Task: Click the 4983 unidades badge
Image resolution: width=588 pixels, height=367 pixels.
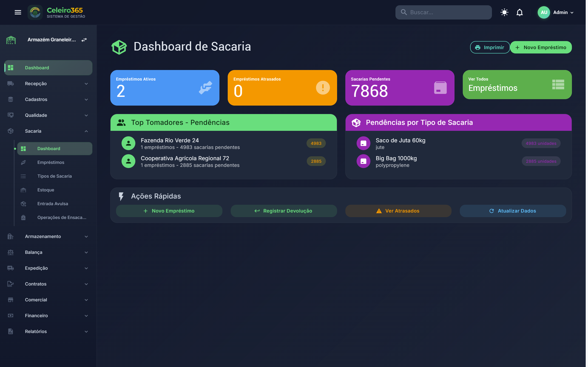Action: (541, 143)
